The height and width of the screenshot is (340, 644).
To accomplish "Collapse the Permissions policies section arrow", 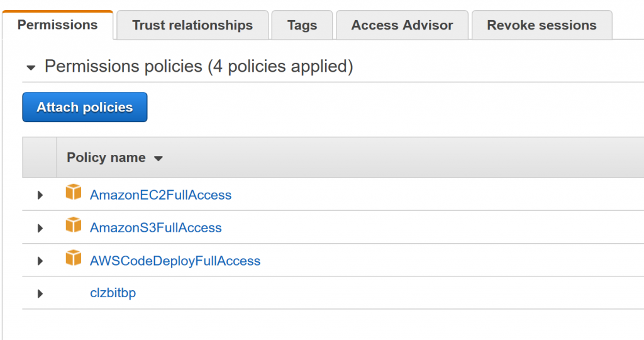I will point(31,67).
